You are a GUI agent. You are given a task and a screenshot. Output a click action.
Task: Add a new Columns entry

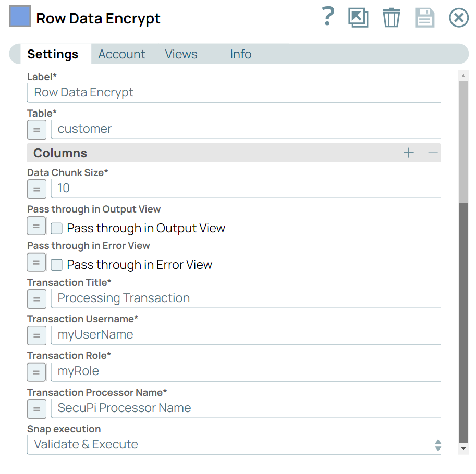pyautogui.click(x=409, y=153)
